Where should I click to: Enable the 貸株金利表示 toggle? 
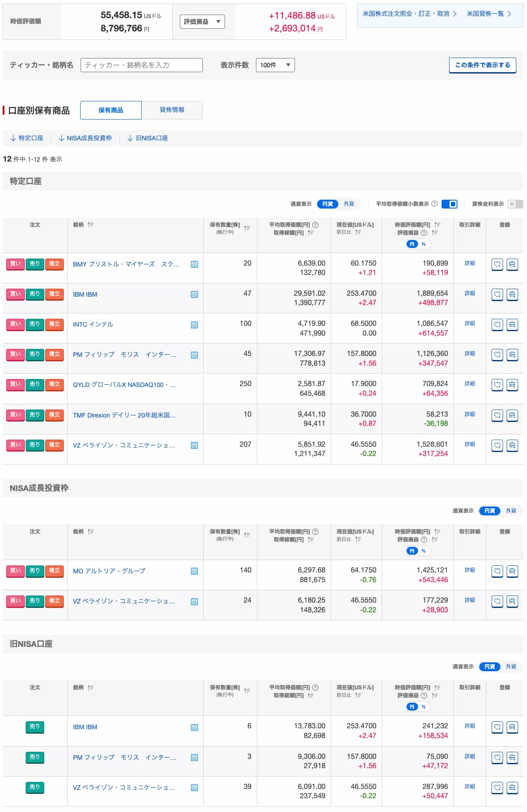tap(515, 204)
